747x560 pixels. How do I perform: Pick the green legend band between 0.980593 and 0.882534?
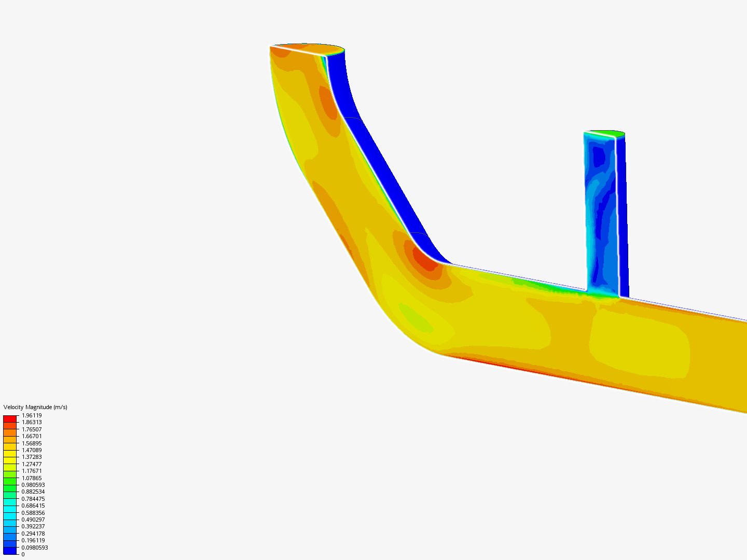click(10, 488)
